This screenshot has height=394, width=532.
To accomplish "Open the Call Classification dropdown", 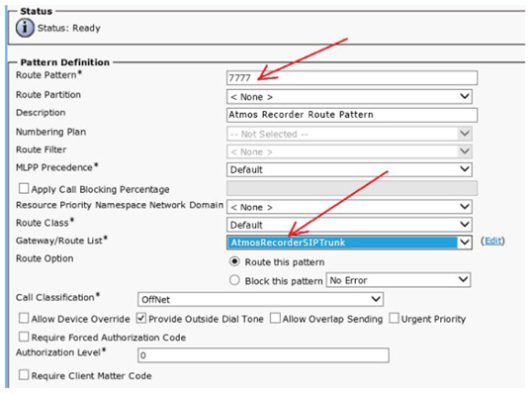I will click(x=260, y=299).
